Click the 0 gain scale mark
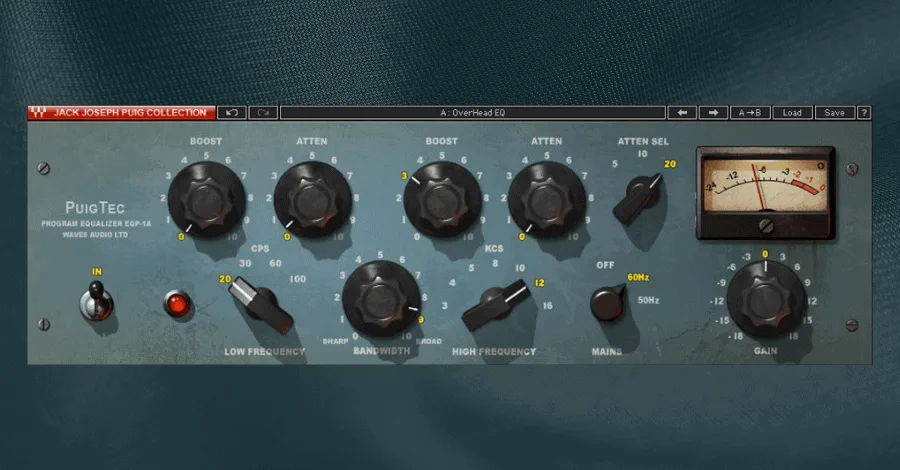The width and height of the screenshot is (900, 470). [x=765, y=254]
